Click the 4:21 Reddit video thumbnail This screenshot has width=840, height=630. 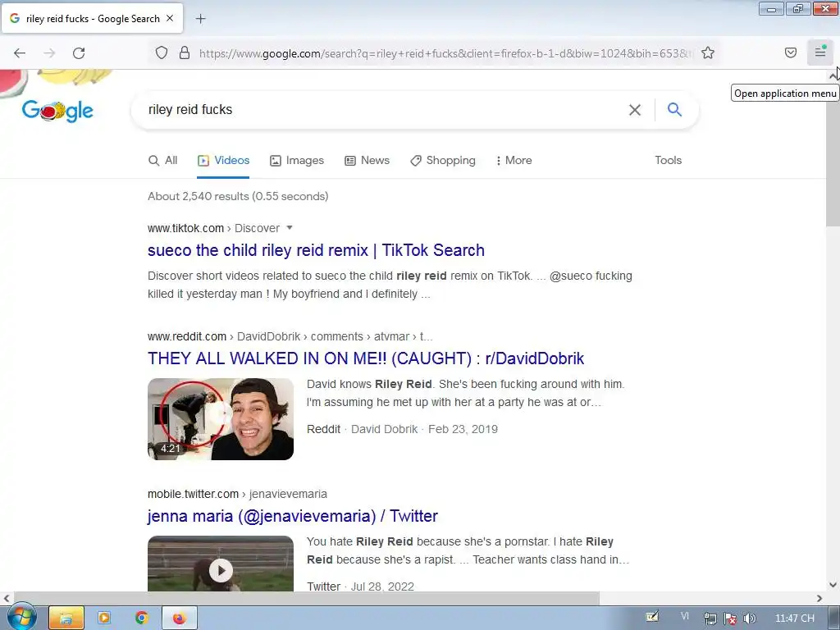click(221, 419)
